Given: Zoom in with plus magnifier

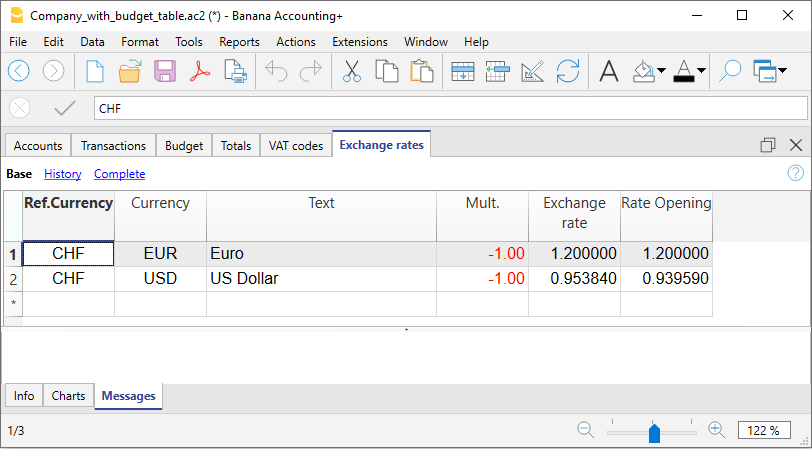Looking at the screenshot, I should coord(716,429).
